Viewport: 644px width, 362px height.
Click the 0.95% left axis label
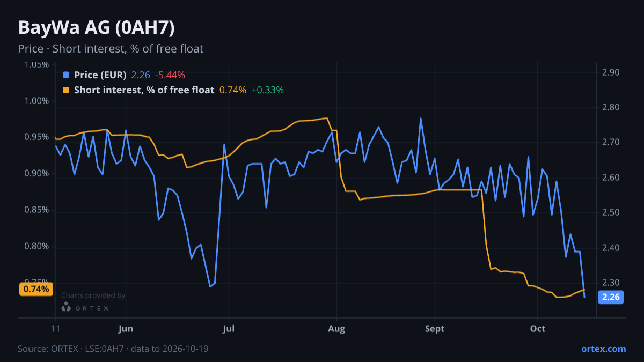[37, 137]
